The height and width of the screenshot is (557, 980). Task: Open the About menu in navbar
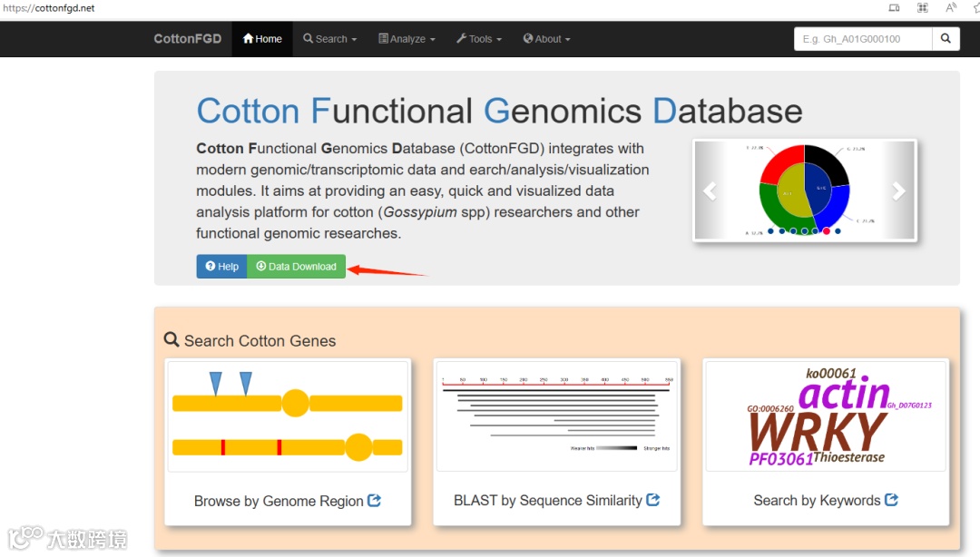[547, 39]
